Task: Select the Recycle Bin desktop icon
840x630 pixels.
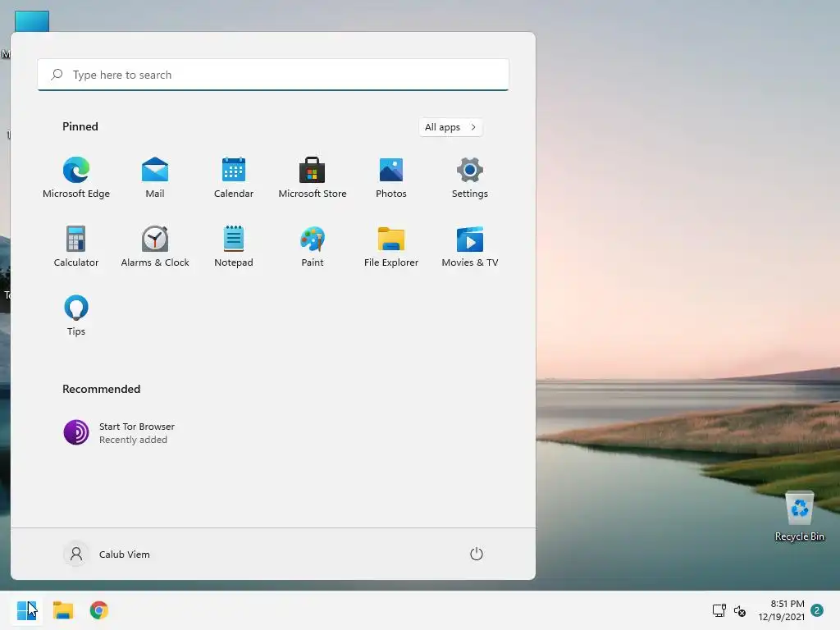Action: pyautogui.click(x=799, y=517)
